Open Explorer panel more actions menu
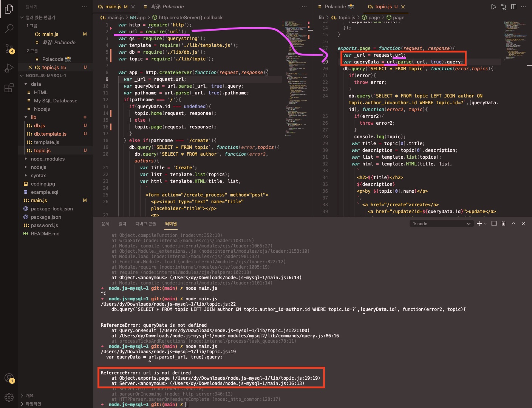Image resolution: width=532 pixels, height=408 pixels. [x=84, y=7]
